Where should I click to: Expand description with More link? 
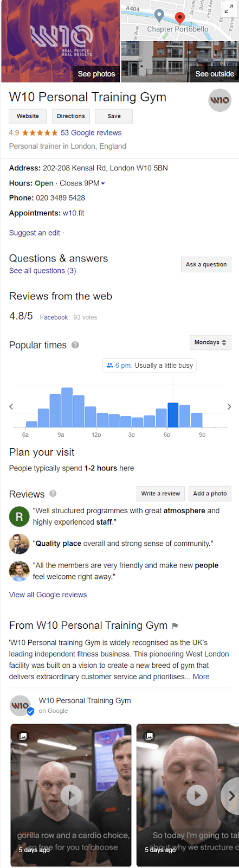(201, 676)
